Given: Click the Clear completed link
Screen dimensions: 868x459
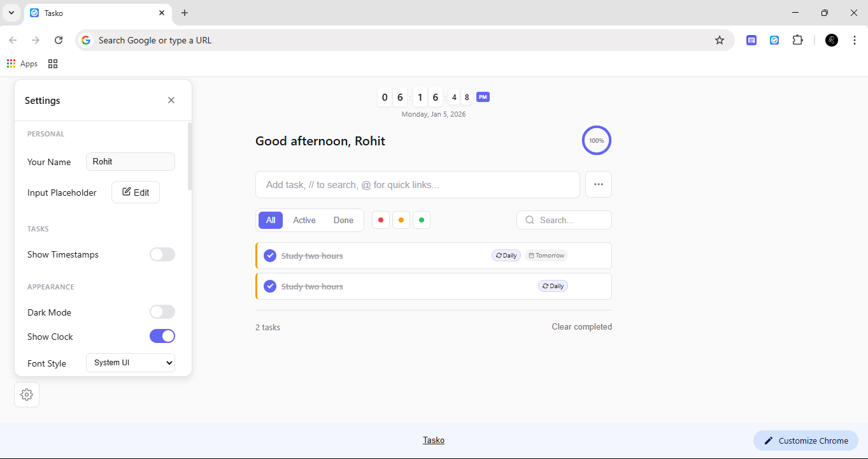Looking at the screenshot, I should click(581, 326).
